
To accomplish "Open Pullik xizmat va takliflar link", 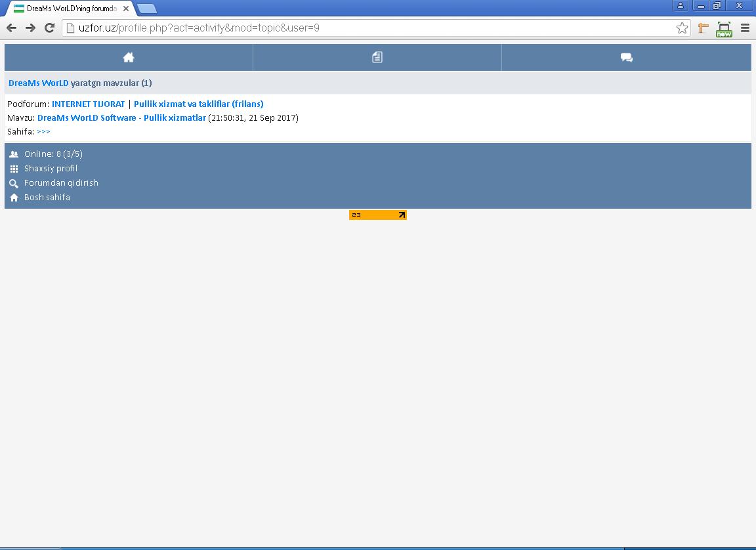I will tap(198, 104).
